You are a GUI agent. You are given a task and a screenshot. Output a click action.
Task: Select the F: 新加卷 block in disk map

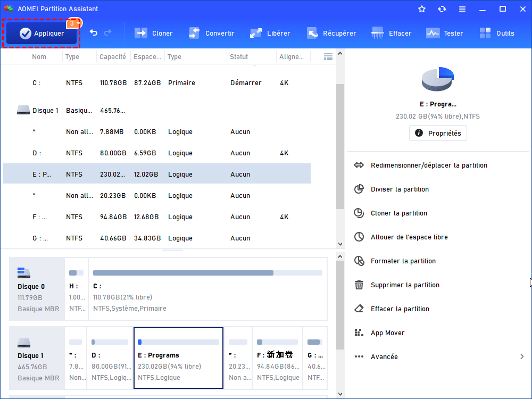pyautogui.click(x=278, y=358)
